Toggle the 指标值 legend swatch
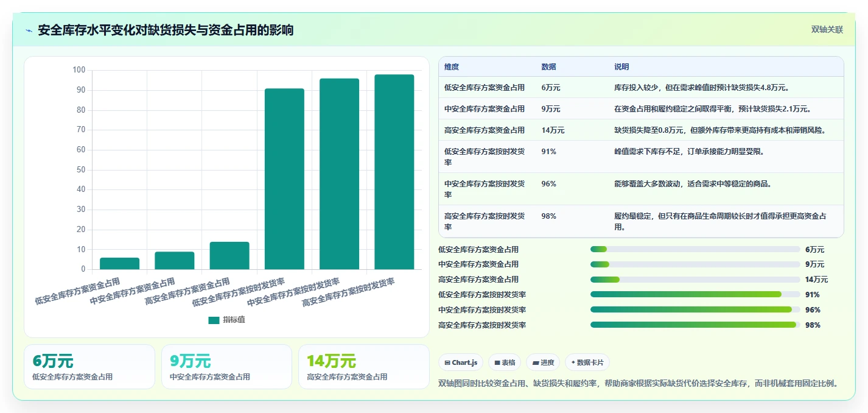The width and height of the screenshot is (868, 413). 214,320
